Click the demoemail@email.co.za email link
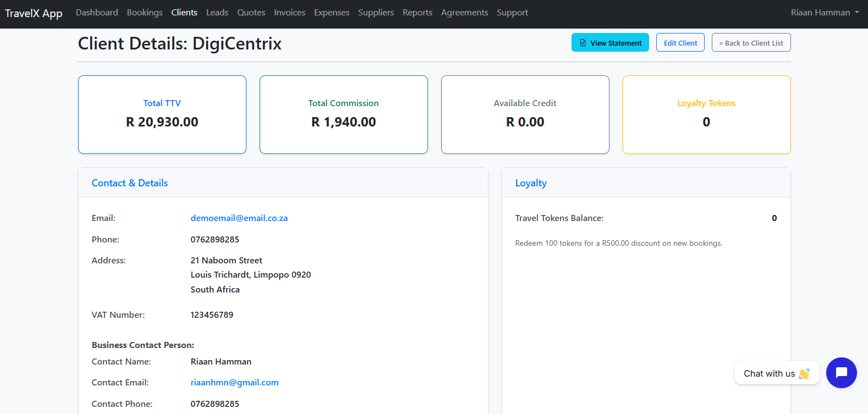This screenshot has width=868, height=414. coord(239,218)
